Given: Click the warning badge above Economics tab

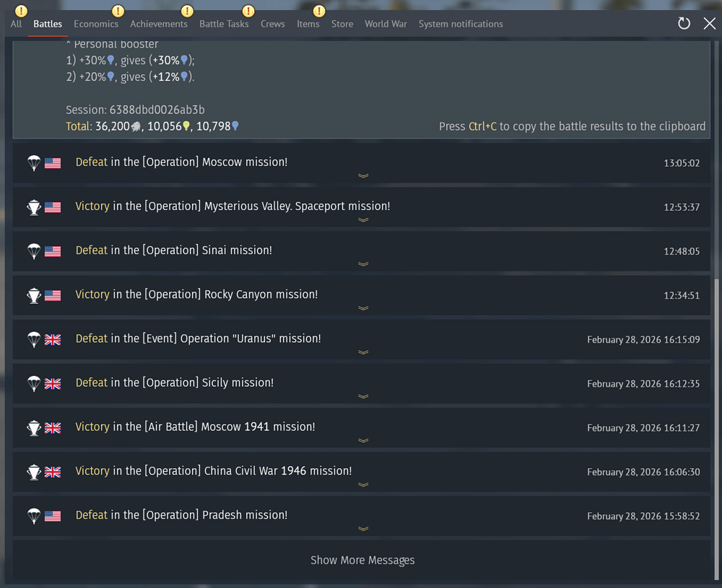Looking at the screenshot, I should [x=118, y=11].
